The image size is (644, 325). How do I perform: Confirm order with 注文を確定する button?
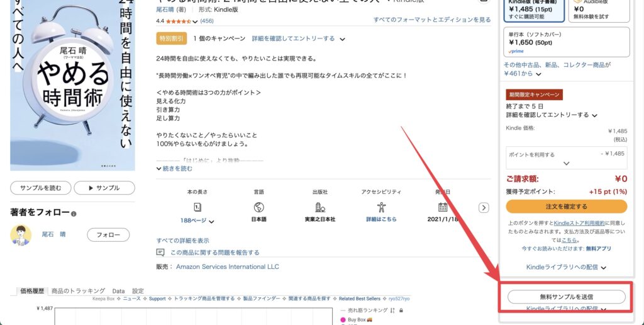coord(567,207)
